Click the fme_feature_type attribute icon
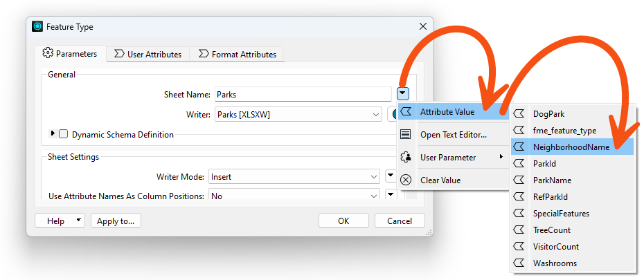644x280 pixels. pos(519,131)
